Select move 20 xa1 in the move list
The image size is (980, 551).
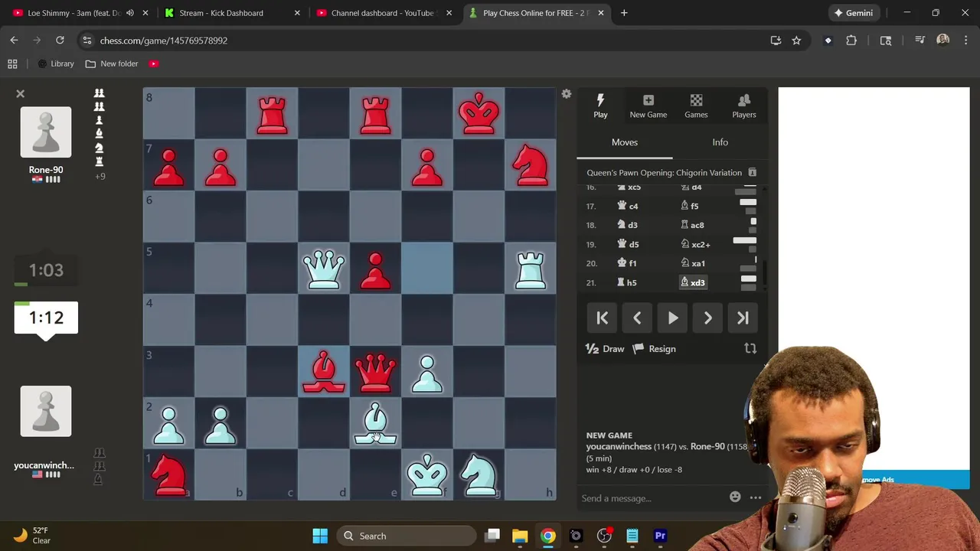pos(693,263)
